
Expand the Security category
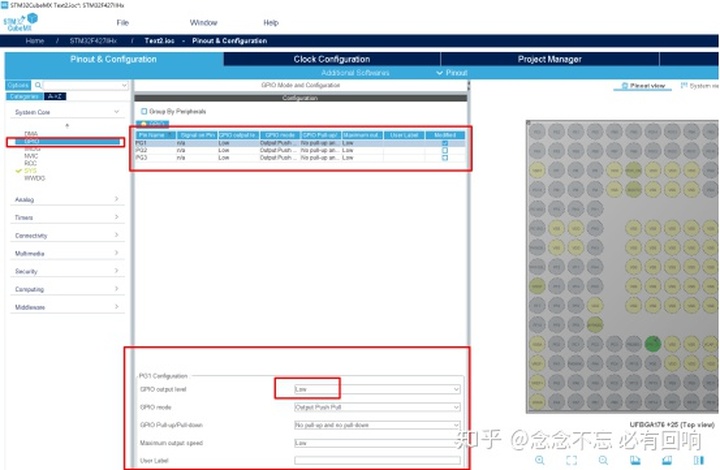tap(67, 271)
